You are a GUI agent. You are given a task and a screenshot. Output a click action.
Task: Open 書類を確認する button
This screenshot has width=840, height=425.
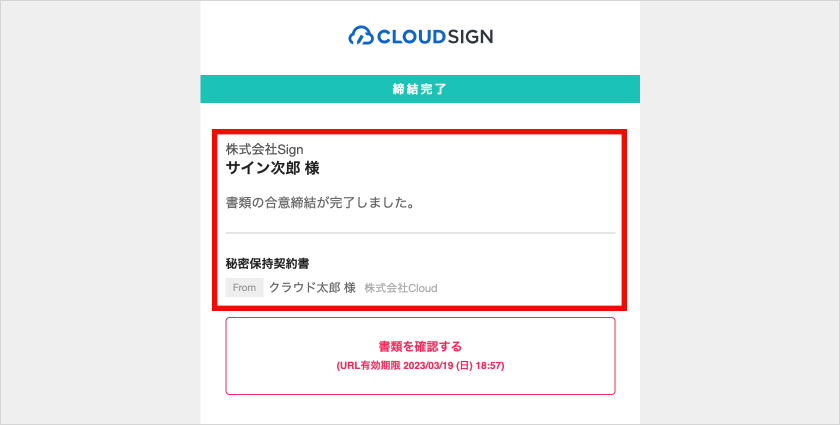tap(420, 356)
